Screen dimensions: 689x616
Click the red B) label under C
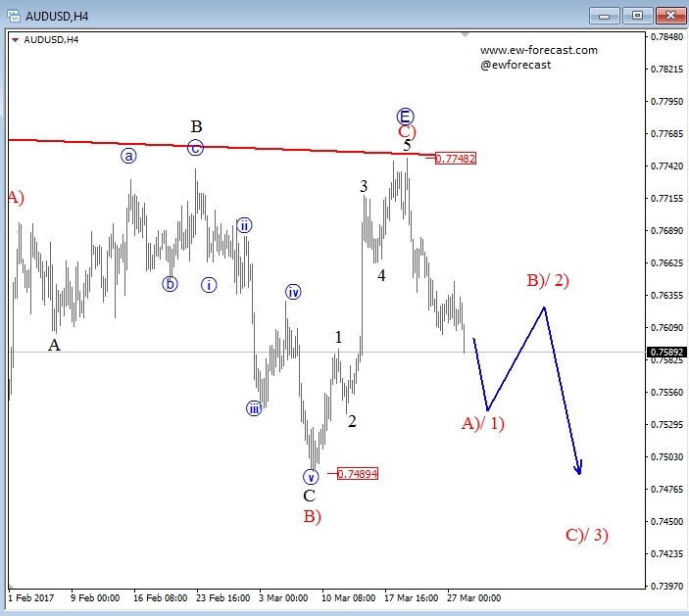313,517
